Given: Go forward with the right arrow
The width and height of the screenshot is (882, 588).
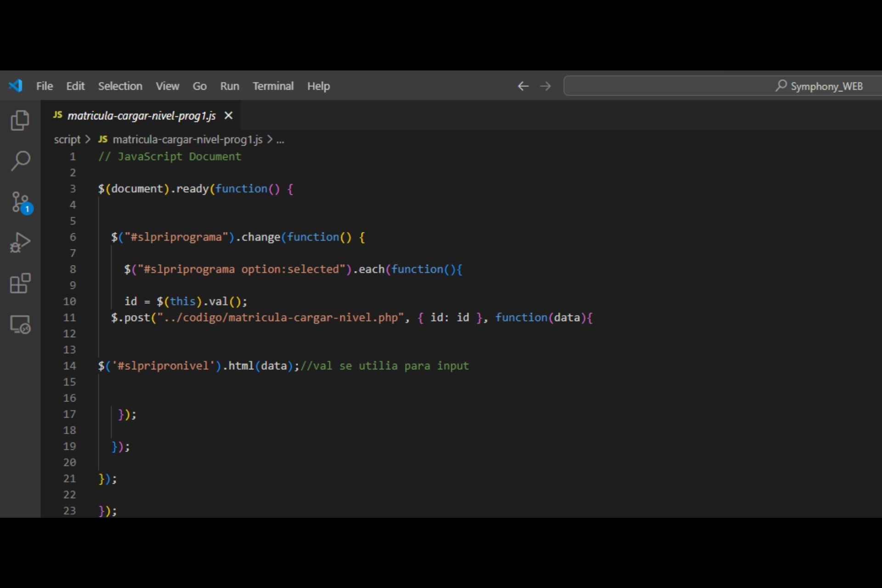Looking at the screenshot, I should pos(545,86).
